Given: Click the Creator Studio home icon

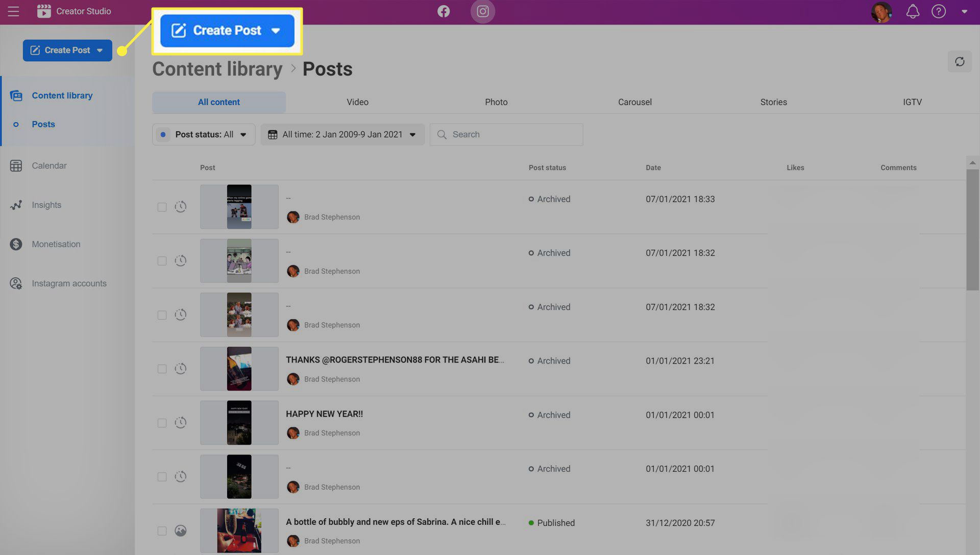Looking at the screenshot, I should coord(43,11).
